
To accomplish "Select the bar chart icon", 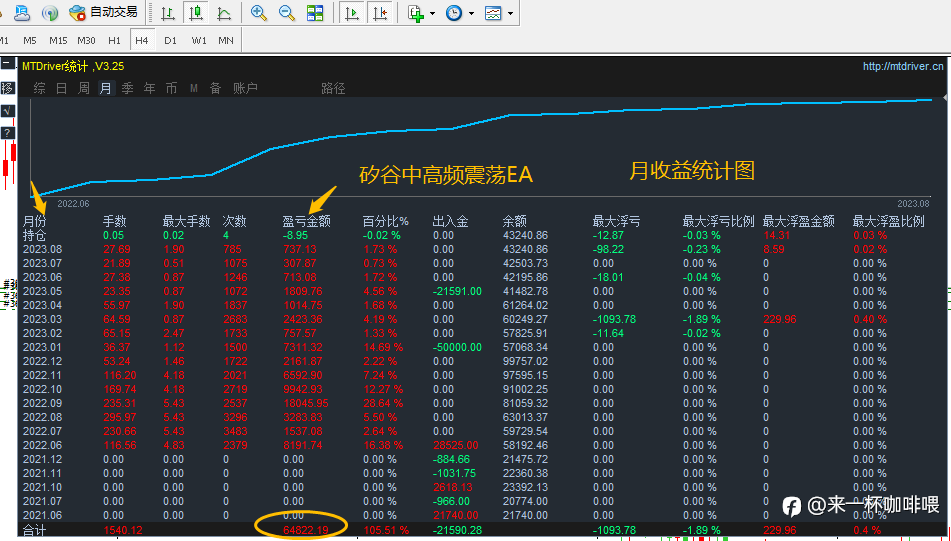I will click(x=168, y=13).
